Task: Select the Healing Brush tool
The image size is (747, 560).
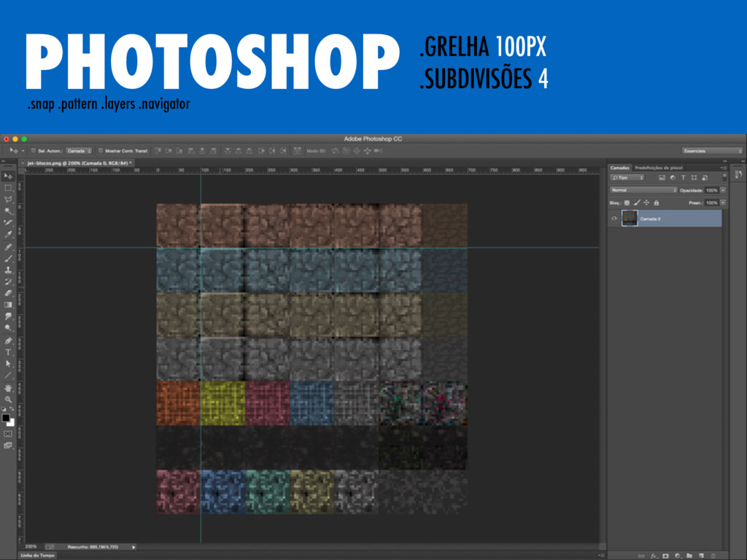Action: 8,246
